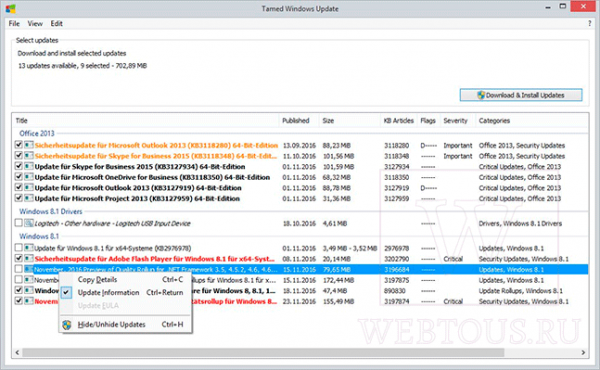This screenshot has width=600, height=370.
Task: Uncheck Outlook 2013 KB3118280 security update
Action: 18,145
